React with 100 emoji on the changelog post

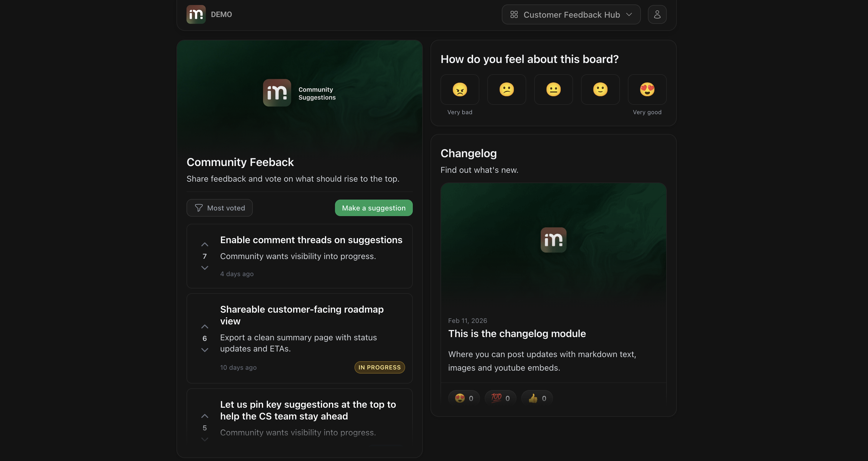pos(500,398)
